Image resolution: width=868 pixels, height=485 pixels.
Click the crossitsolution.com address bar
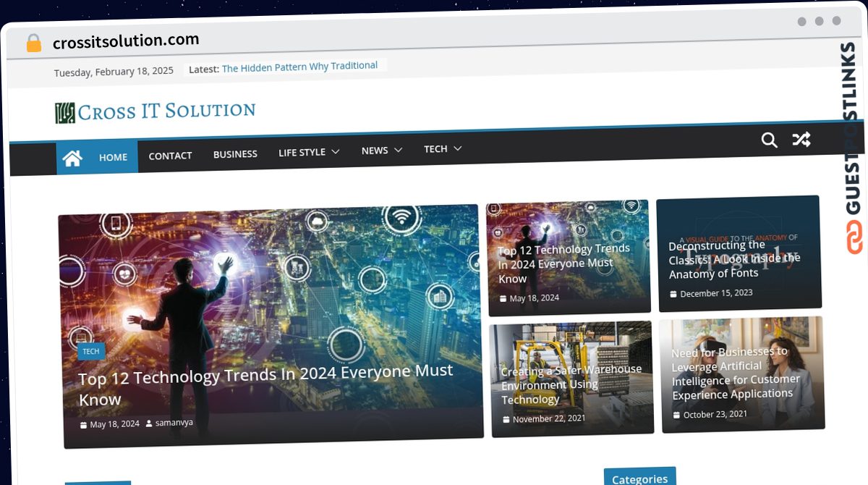[x=126, y=41]
